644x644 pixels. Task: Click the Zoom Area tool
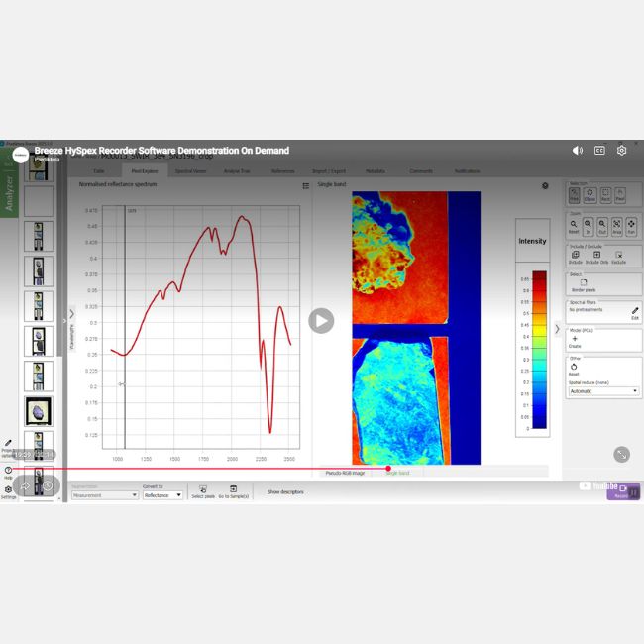617,226
